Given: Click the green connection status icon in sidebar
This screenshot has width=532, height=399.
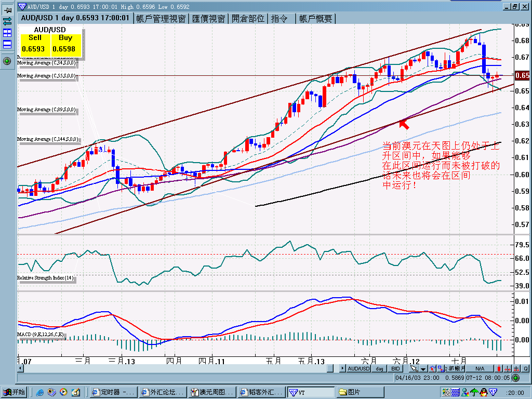Looking at the screenshot, I should (x=7, y=61).
